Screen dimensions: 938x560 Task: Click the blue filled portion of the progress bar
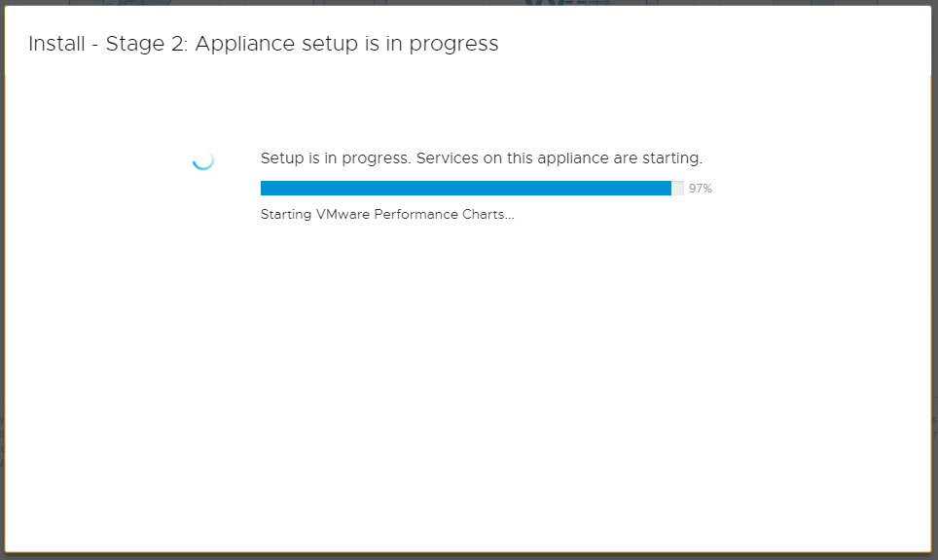click(x=465, y=189)
